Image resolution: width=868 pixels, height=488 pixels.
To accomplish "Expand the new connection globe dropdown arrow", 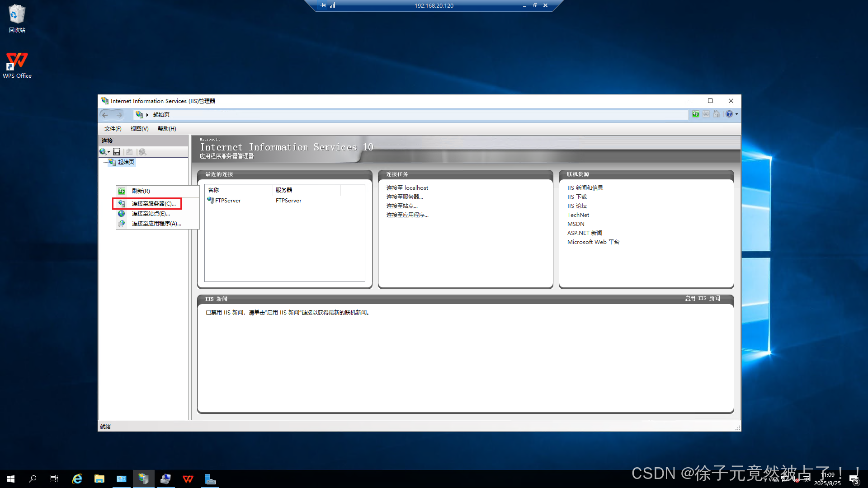I will tap(109, 152).
